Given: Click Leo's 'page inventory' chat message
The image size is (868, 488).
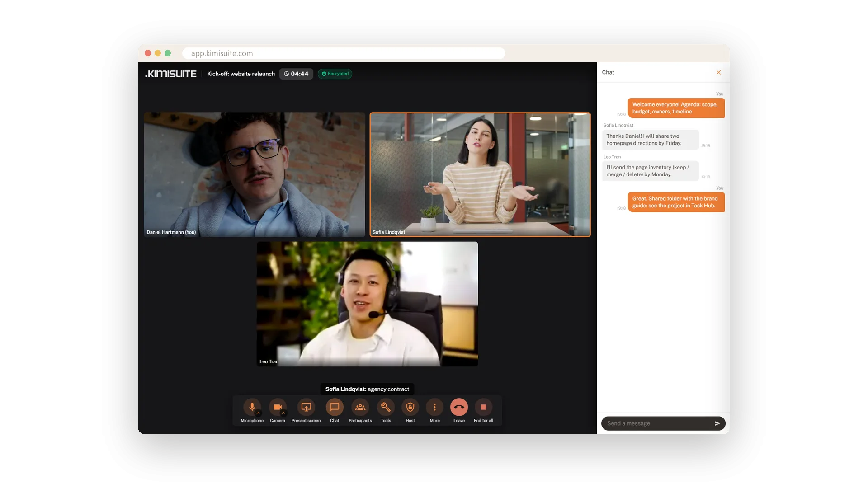Looking at the screenshot, I should (650, 171).
